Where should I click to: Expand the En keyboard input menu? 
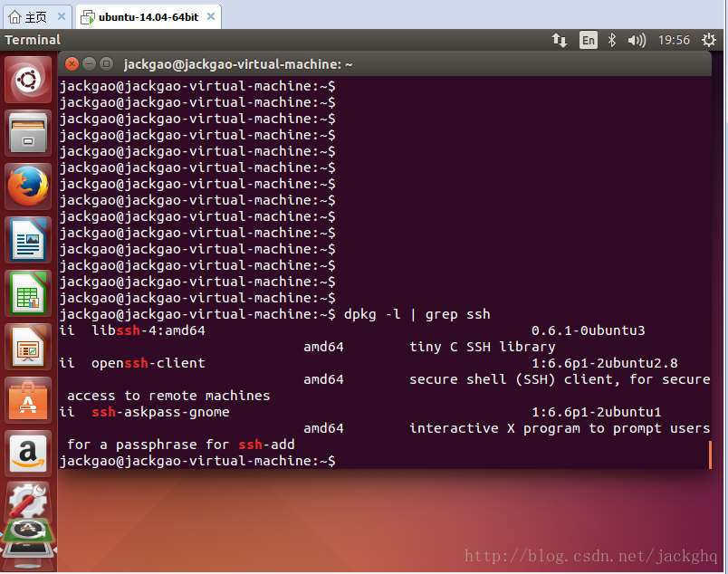pos(589,40)
